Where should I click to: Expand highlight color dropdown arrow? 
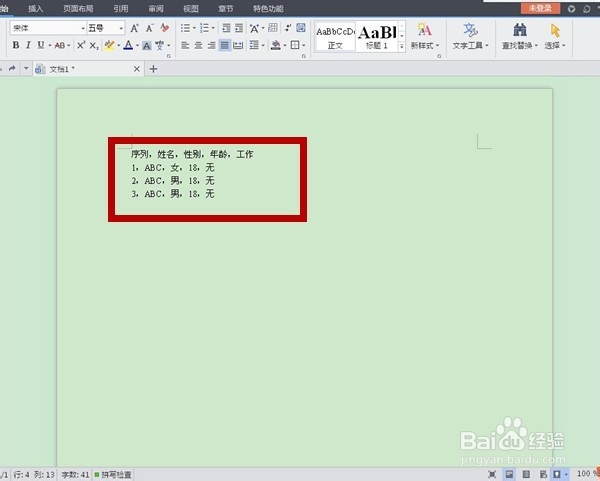118,46
